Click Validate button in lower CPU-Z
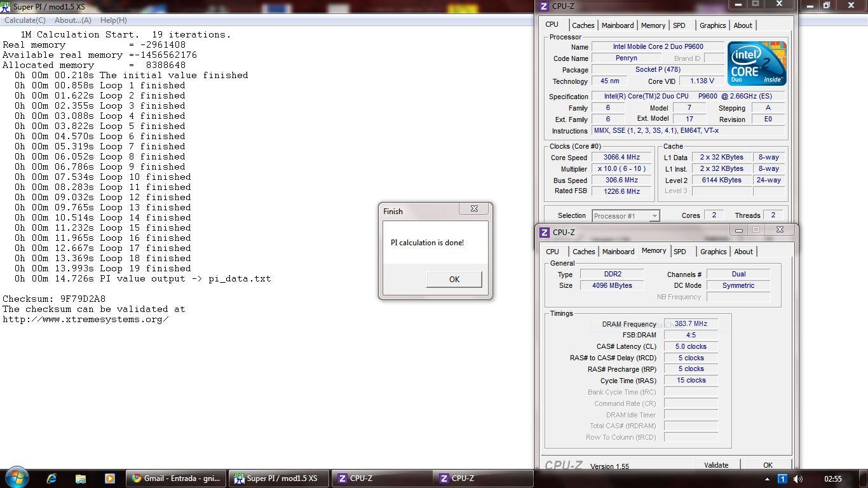Image resolution: width=868 pixels, height=488 pixels. pos(716,465)
